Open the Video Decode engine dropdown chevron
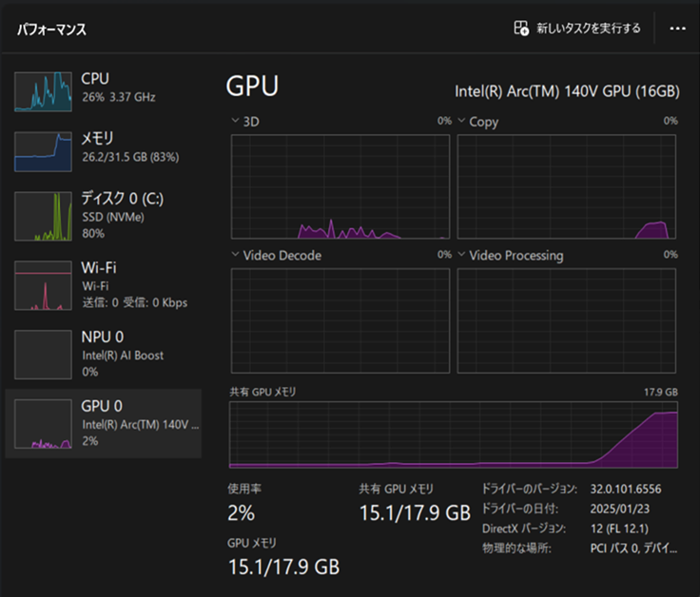The image size is (700, 597). pos(235,255)
